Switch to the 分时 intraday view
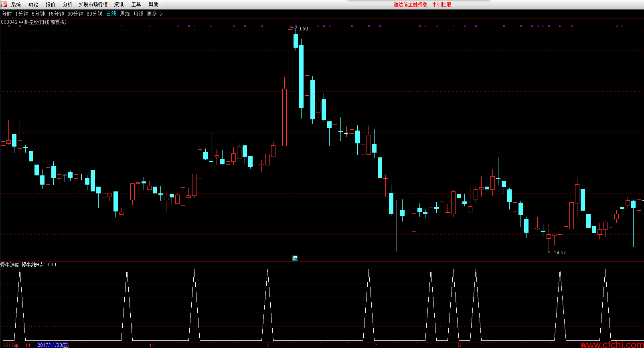This screenshot has height=348, width=644. pyautogui.click(x=7, y=14)
